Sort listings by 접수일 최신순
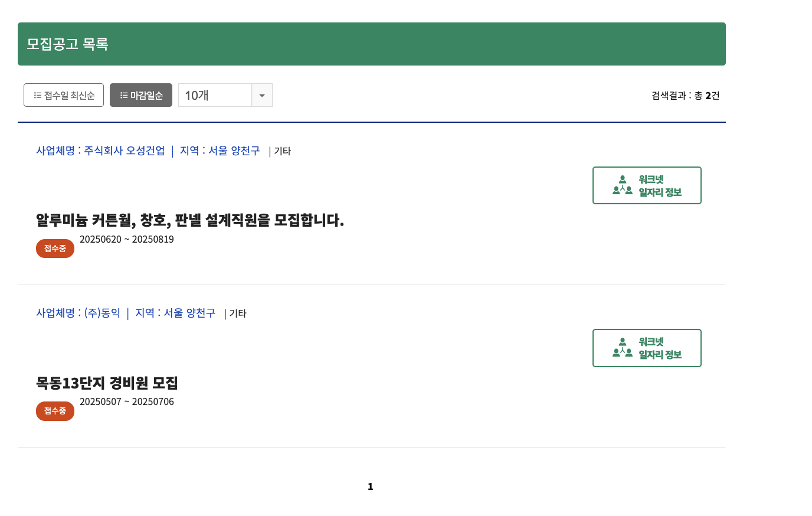This screenshot has height=516, width=812. click(63, 94)
